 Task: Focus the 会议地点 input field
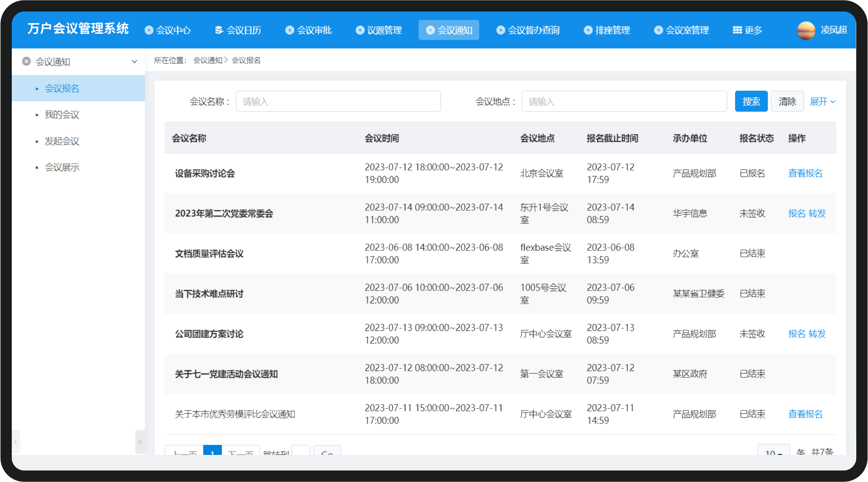tap(624, 102)
